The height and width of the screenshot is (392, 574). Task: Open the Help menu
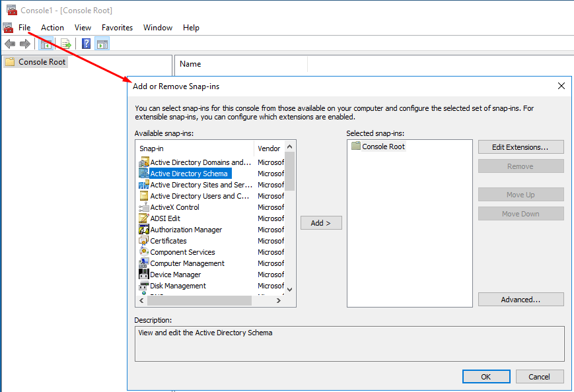click(x=191, y=28)
